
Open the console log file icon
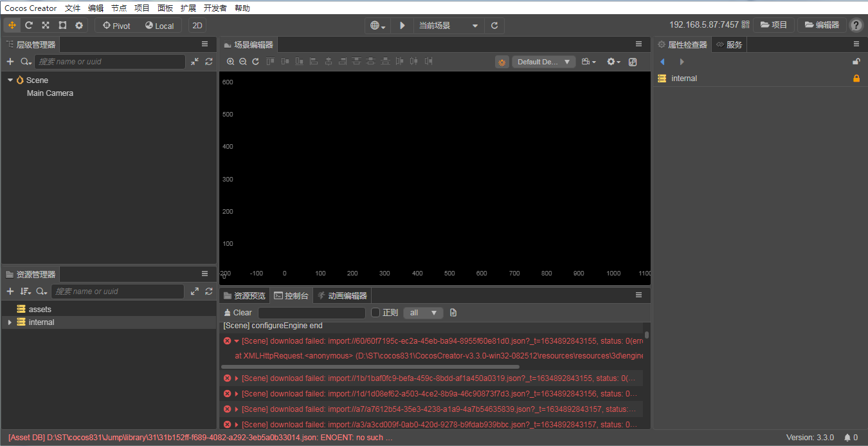[x=453, y=313]
